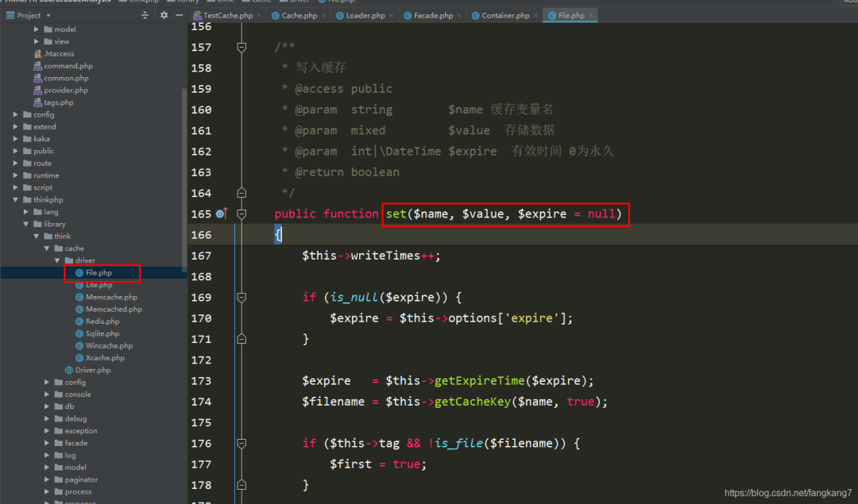This screenshot has height=504, width=858.
Task: Collapse the if block using the fold arrow at line 169
Action: (242, 296)
